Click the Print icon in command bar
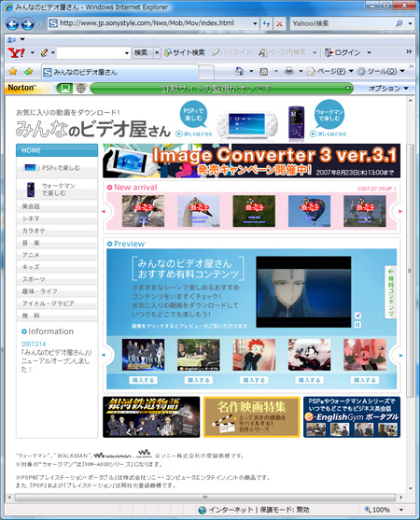The width and height of the screenshot is (420, 520). pyautogui.click(x=289, y=71)
